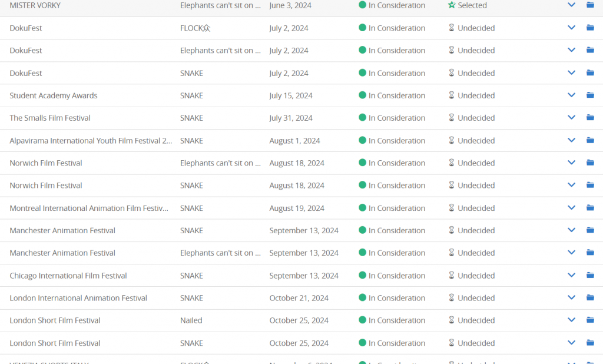The image size is (603, 364).
Task: Click FLOCK project name in DokuFest row
Action: 195,28
